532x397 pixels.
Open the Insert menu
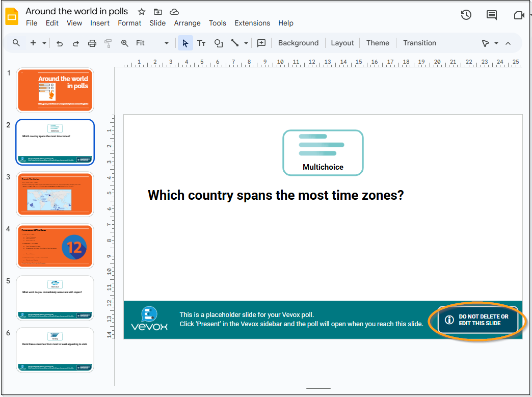click(100, 23)
